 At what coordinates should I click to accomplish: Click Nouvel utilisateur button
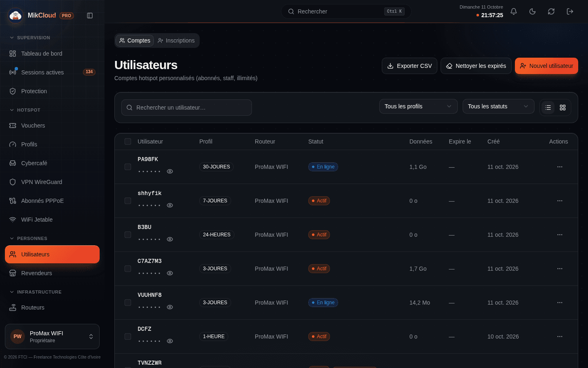click(x=546, y=66)
